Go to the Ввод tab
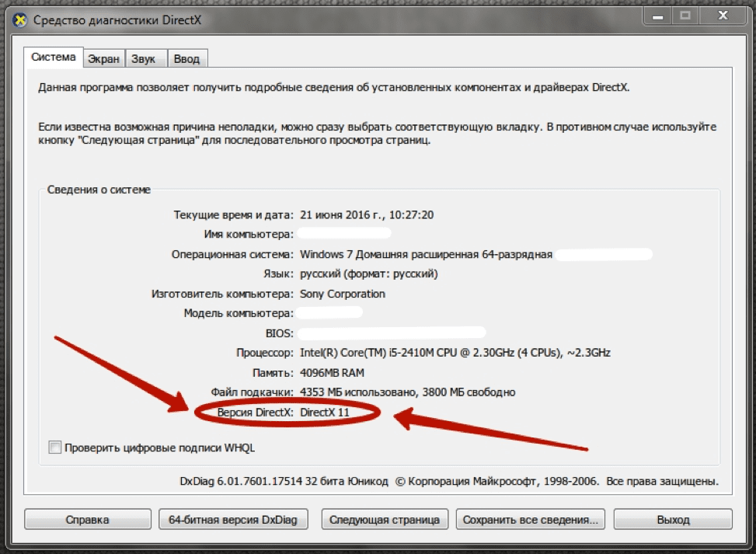Viewport: 756px width, 554px height. coord(186,58)
